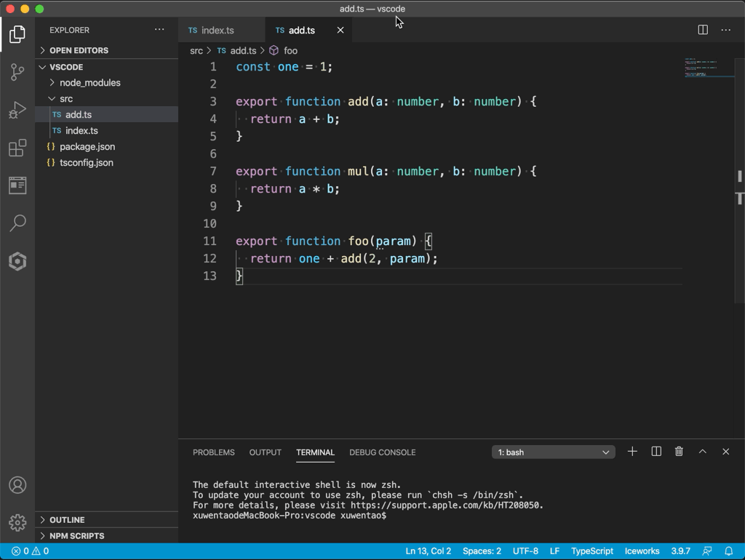The height and width of the screenshot is (560, 745).
Task: Open the Search view in activity bar
Action: pyautogui.click(x=17, y=223)
